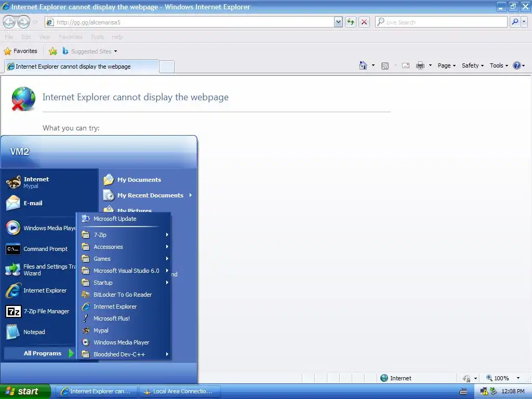Open the Safety menu
Screen dimensions: 532x399
pyautogui.click(x=473, y=65)
